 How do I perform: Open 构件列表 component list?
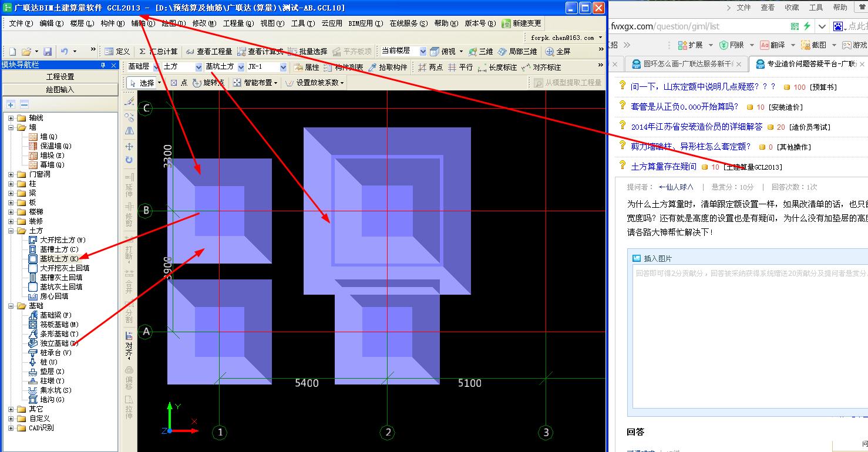[x=344, y=68]
